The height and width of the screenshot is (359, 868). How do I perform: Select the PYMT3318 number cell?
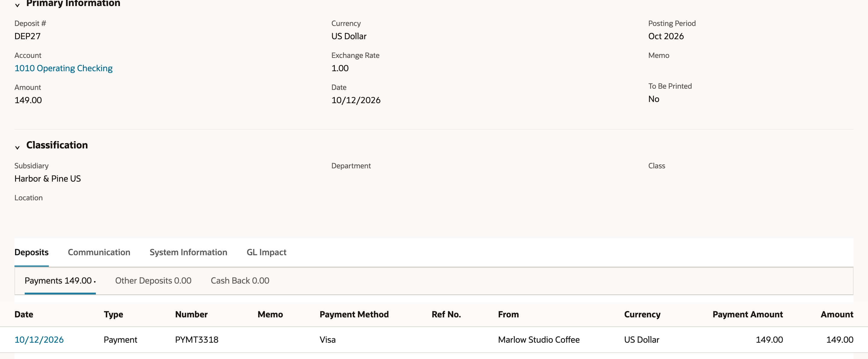pyautogui.click(x=197, y=339)
